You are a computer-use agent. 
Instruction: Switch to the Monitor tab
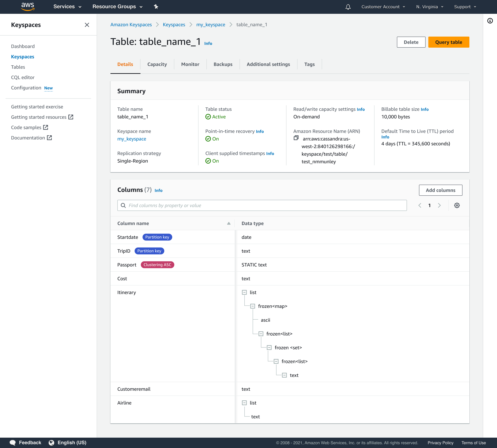click(x=190, y=64)
